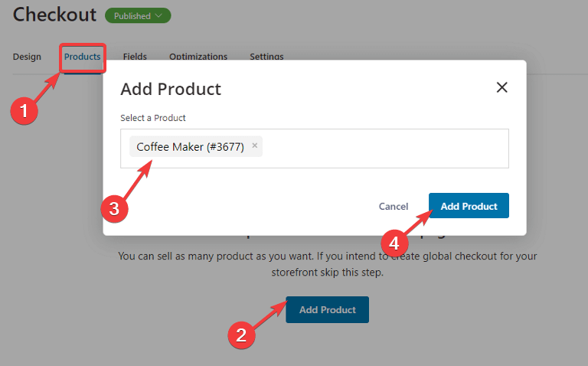Click the red step 1 marker
The width and height of the screenshot is (588, 366).
24,110
